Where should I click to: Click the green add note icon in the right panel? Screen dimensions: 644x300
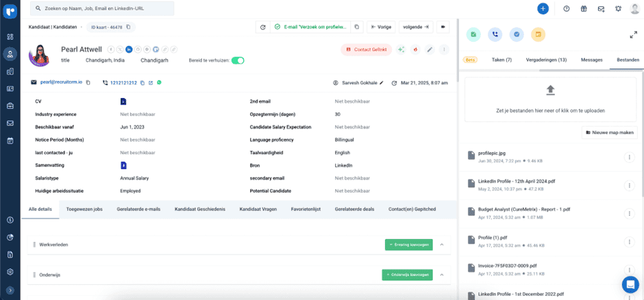pyautogui.click(x=473, y=35)
